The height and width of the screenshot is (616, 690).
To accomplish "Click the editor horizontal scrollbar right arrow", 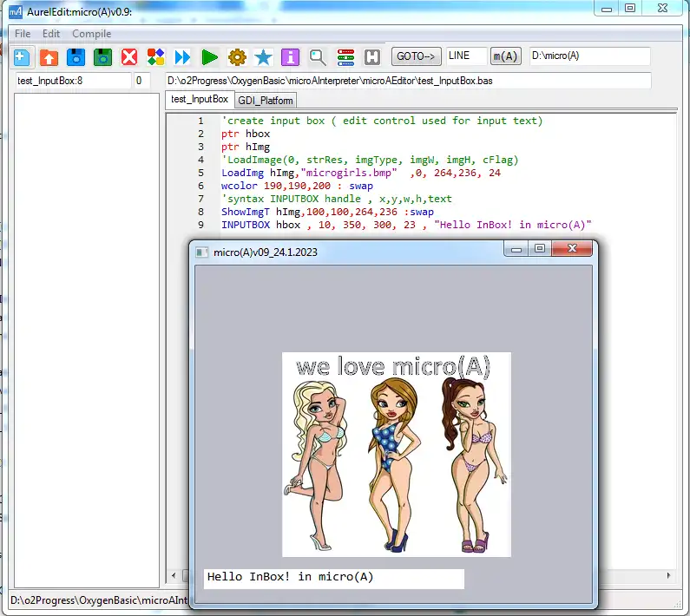I will click(668, 575).
